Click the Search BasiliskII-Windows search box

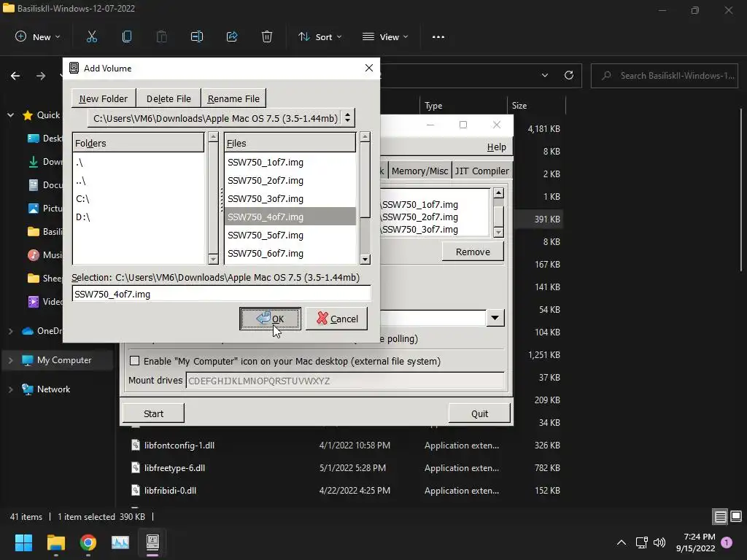pyautogui.click(x=665, y=75)
